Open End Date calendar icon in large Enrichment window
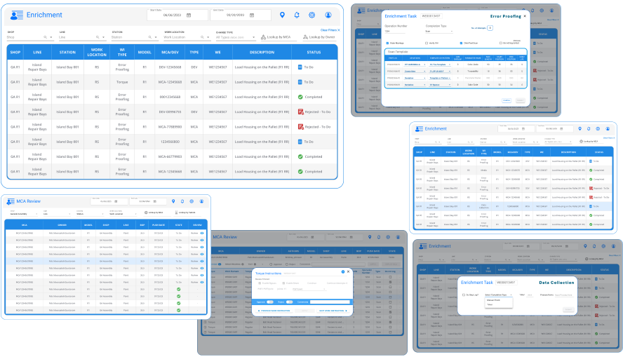Viewport: 623px width, 364px height. [x=252, y=15]
